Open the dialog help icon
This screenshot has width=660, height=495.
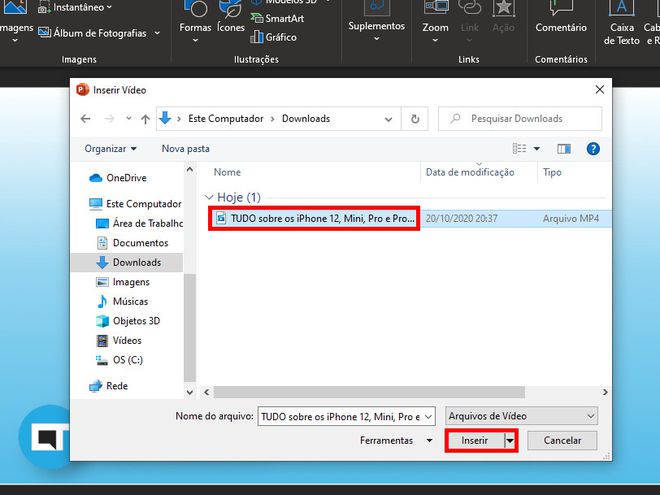(x=593, y=149)
